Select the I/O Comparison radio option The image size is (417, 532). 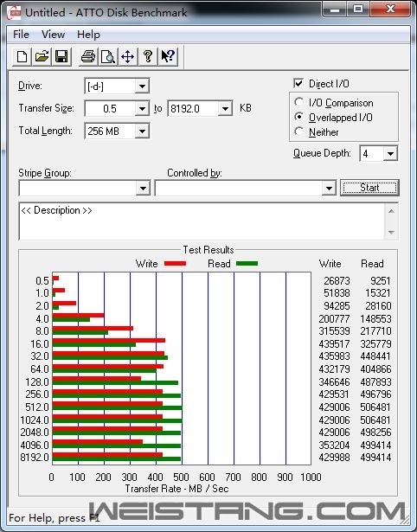pos(299,102)
